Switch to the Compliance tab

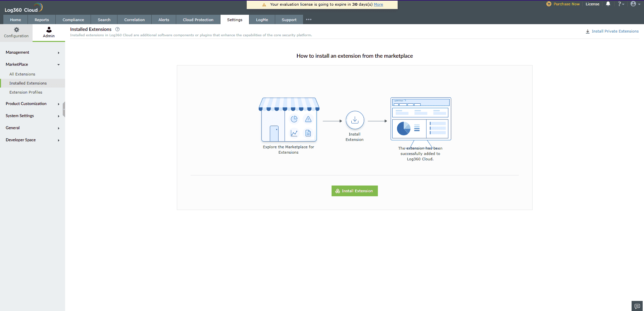click(73, 20)
